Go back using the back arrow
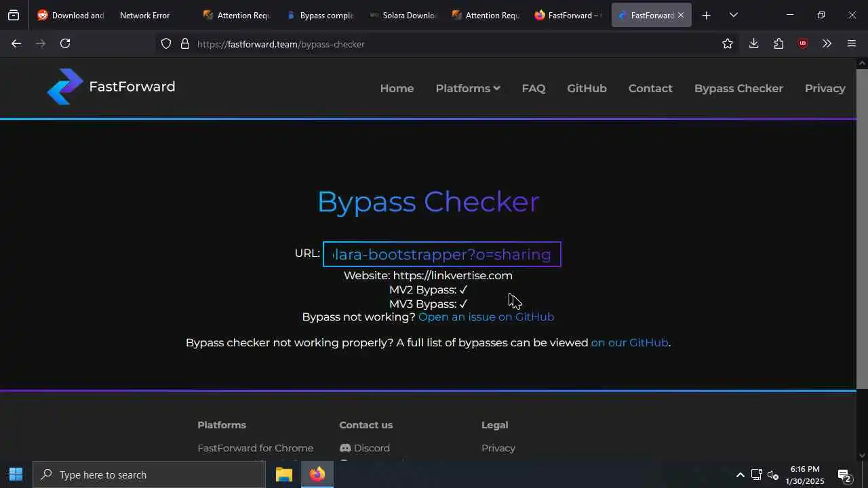Image resolution: width=868 pixels, height=488 pixels. pos(16,43)
